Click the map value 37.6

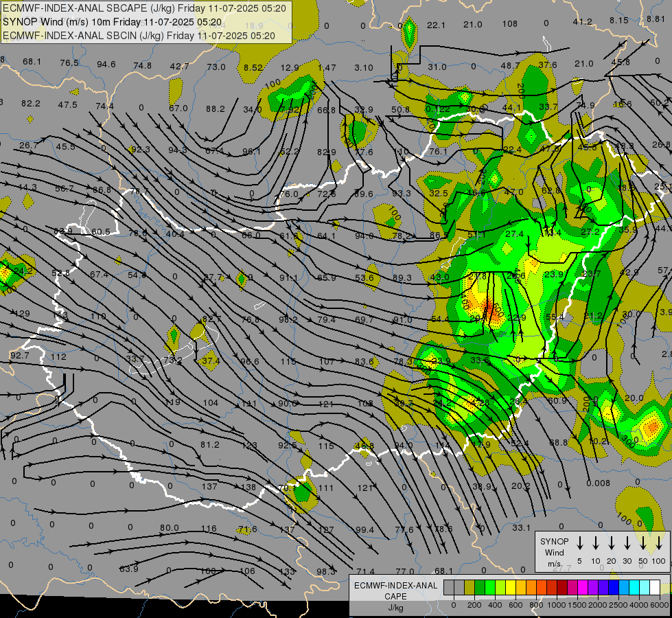(x=547, y=65)
